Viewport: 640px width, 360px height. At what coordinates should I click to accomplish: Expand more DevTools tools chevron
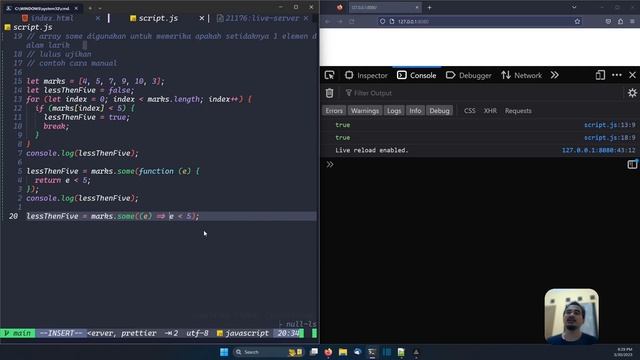tap(554, 75)
